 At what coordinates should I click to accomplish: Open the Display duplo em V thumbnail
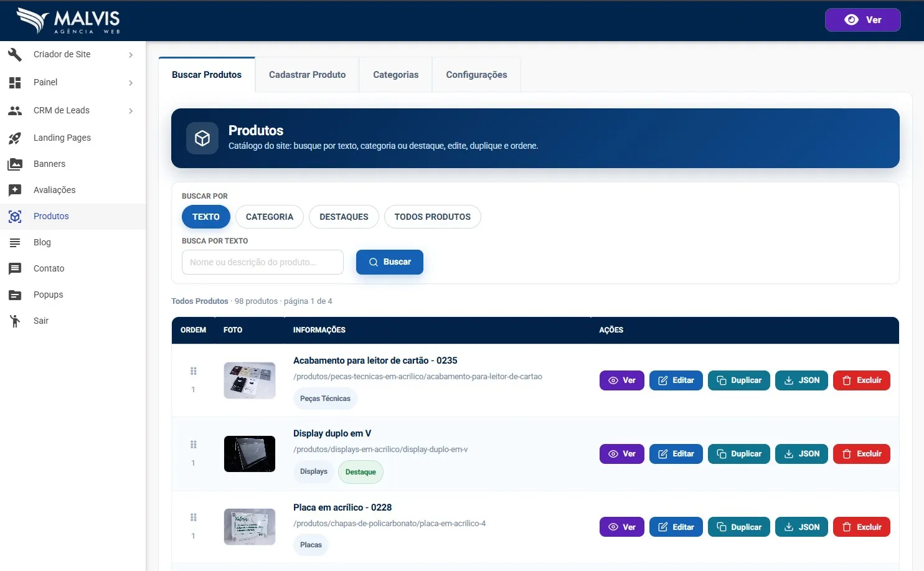click(250, 454)
